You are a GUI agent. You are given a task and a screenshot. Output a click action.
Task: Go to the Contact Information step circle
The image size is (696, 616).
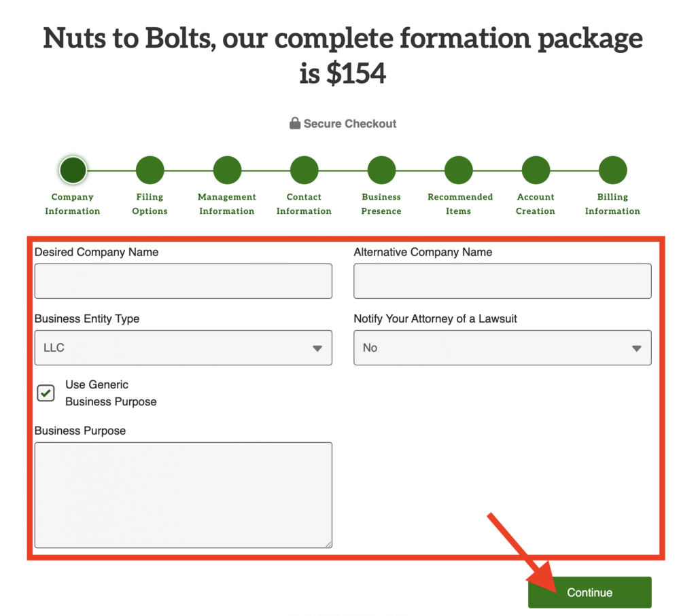(x=304, y=170)
